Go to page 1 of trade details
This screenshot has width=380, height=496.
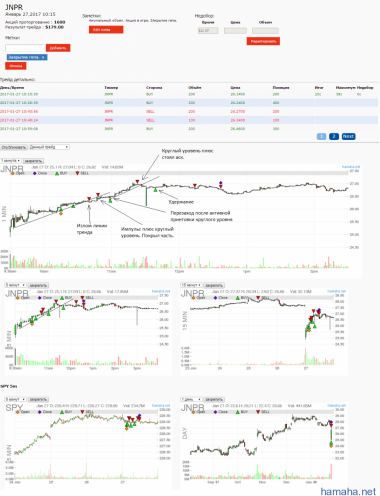coord(321,136)
